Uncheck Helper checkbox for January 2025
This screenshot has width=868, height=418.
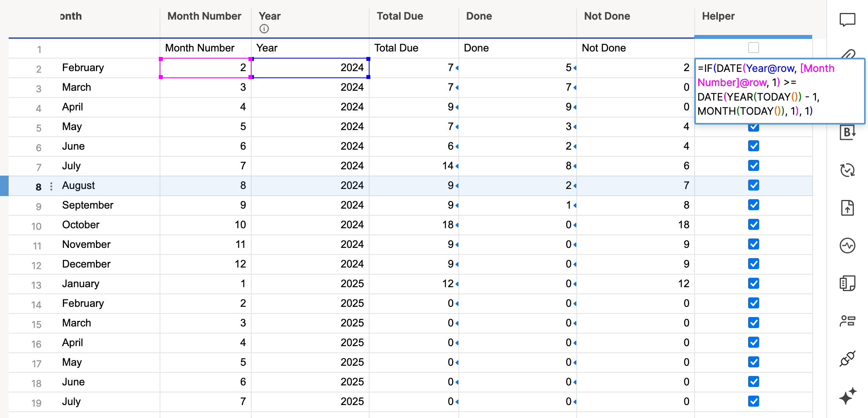click(754, 283)
